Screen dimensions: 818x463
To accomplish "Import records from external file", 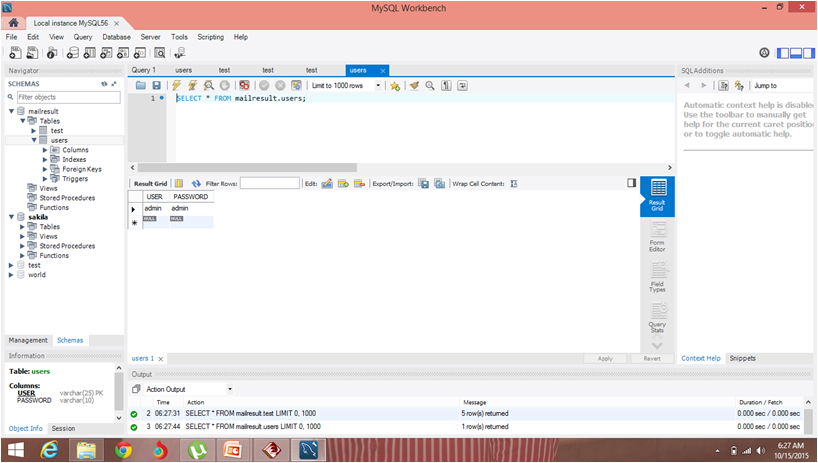I will pos(440,184).
